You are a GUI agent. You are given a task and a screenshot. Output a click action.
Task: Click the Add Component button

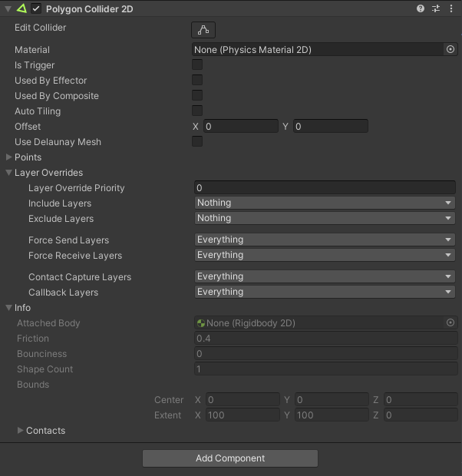[230, 458]
